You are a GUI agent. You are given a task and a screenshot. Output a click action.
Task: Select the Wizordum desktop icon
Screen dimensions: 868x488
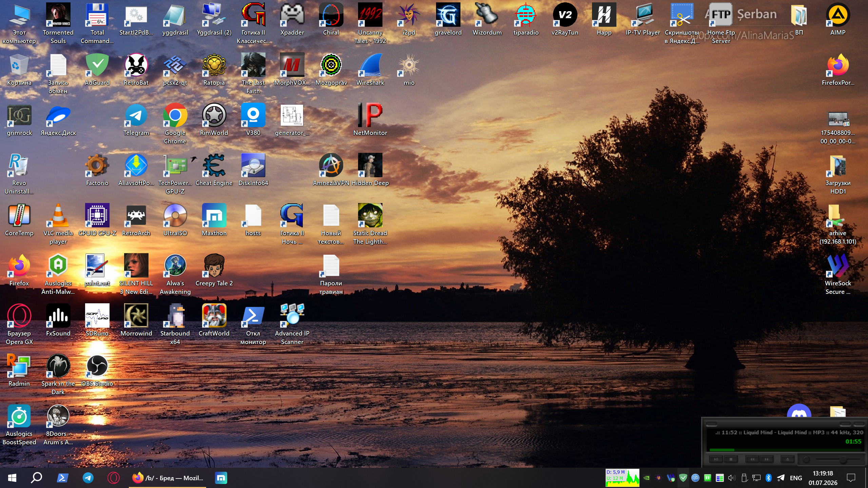pyautogui.click(x=487, y=20)
